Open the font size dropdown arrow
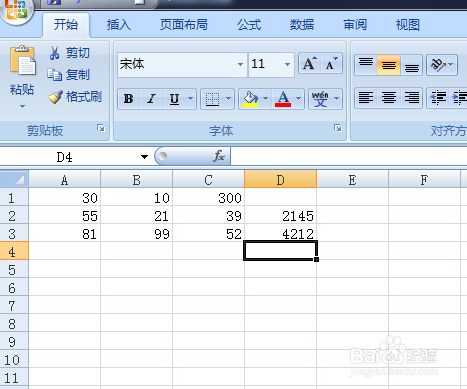467x389 pixels. point(287,64)
